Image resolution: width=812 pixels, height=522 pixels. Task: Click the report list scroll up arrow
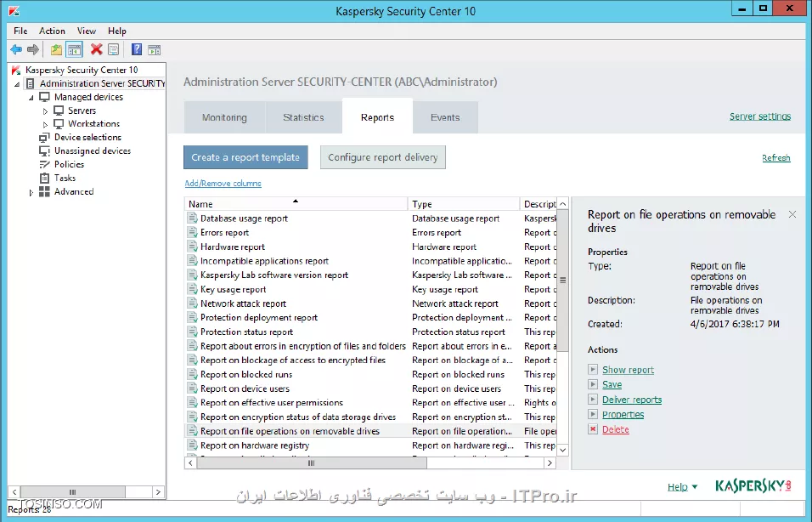click(x=563, y=204)
